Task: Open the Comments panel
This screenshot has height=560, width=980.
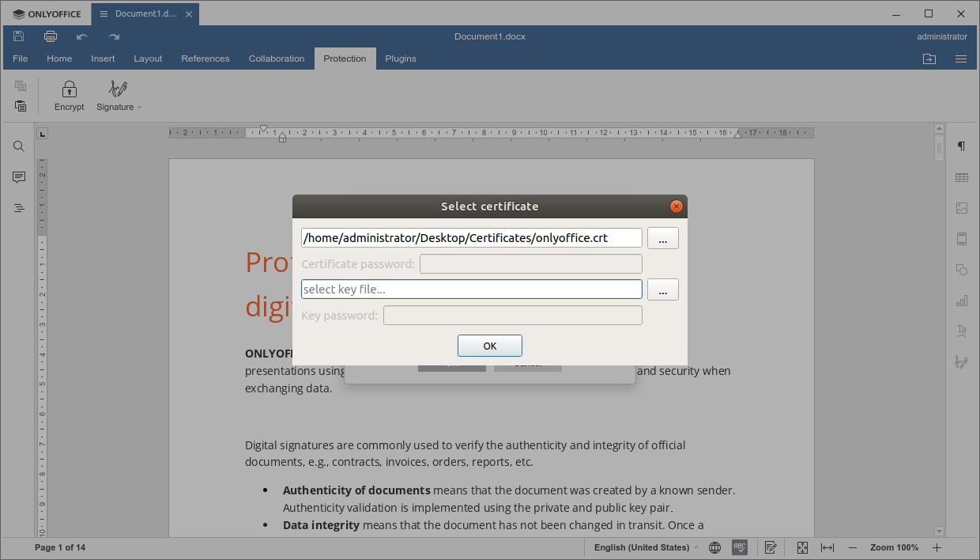Action: [x=18, y=176]
